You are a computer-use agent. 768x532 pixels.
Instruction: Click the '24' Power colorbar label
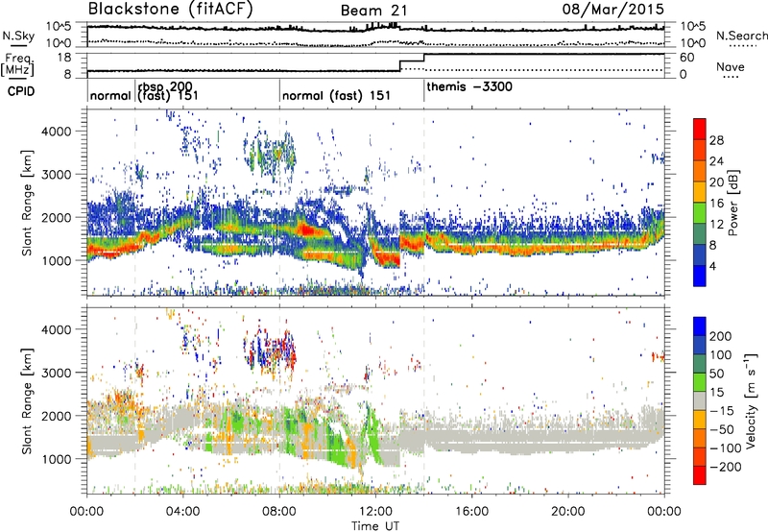[716, 161]
